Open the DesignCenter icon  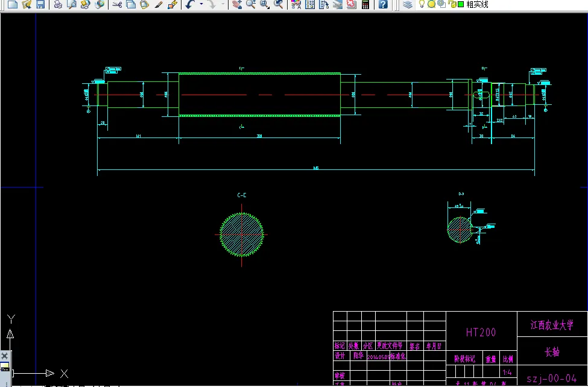point(310,4)
